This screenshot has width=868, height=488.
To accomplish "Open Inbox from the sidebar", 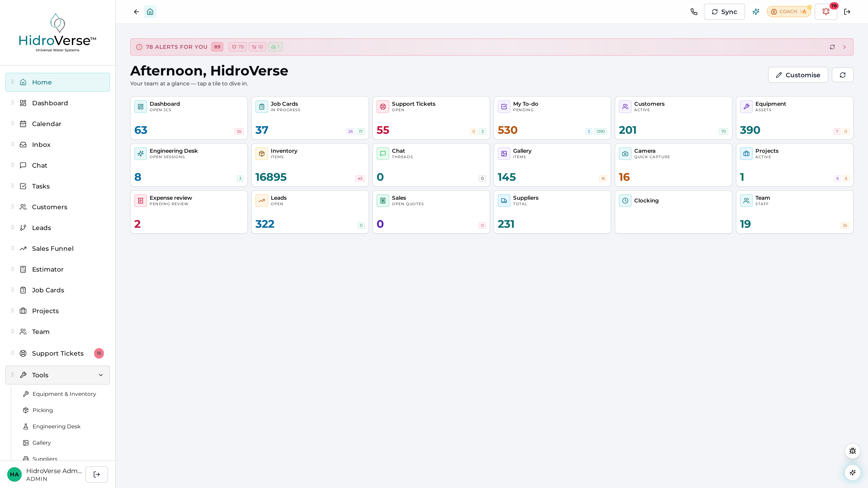I will coord(58,145).
